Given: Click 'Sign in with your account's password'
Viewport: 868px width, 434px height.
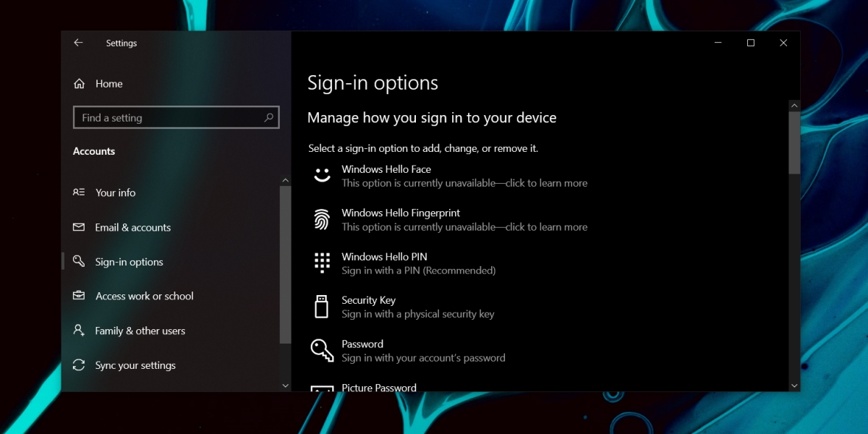Looking at the screenshot, I should click(x=423, y=357).
